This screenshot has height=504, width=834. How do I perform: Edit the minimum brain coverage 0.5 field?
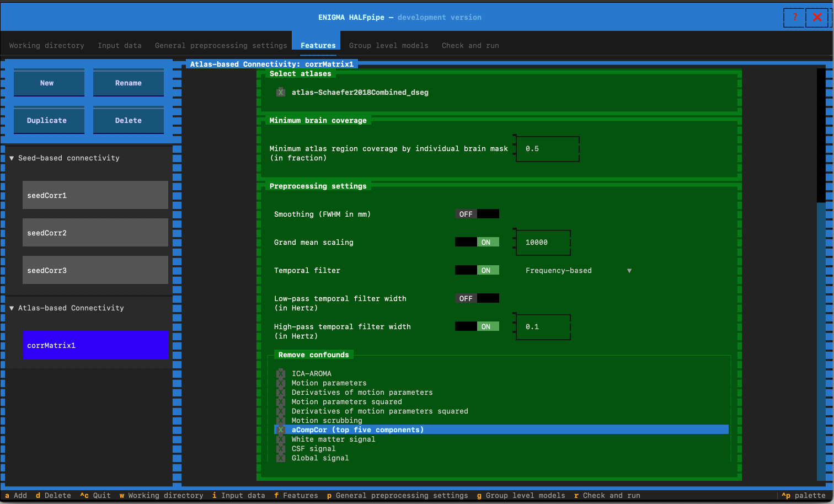pyautogui.click(x=548, y=149)
